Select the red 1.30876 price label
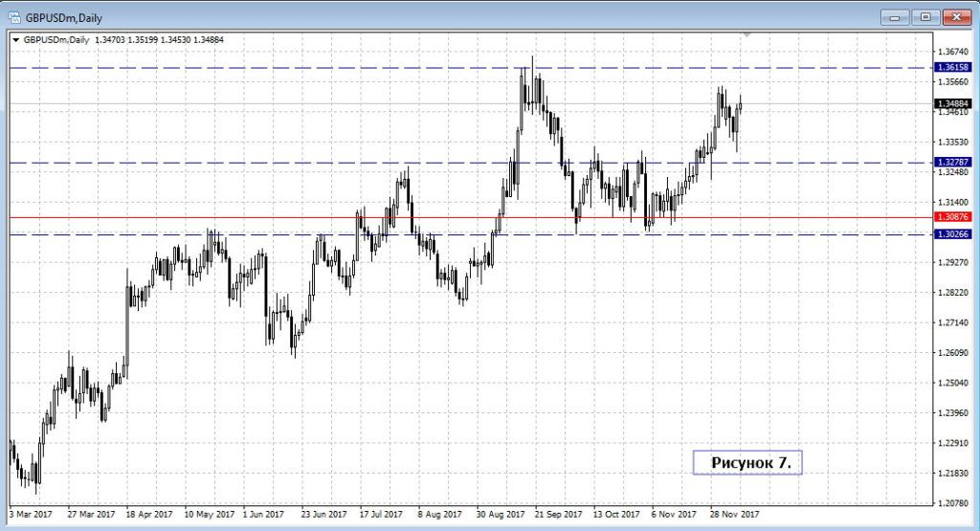The width and height of the screenshot is (980, 531). coord(951,217)
